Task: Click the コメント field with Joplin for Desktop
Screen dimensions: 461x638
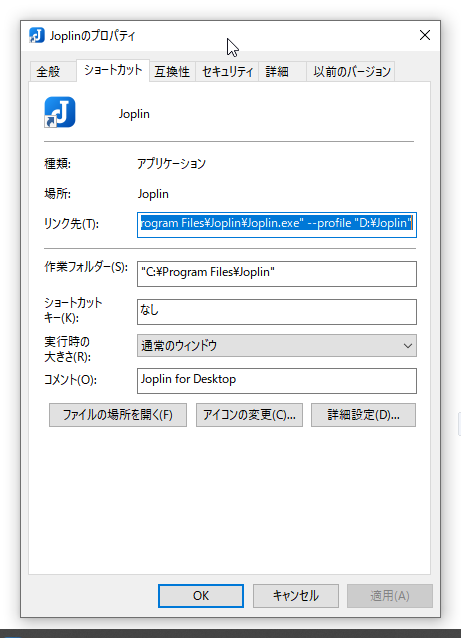Action: 277,381
